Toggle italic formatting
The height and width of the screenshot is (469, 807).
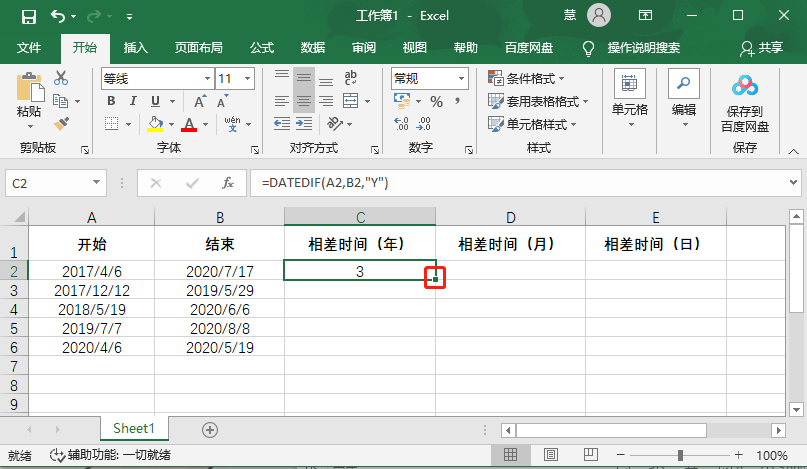(x=132, y=101)
